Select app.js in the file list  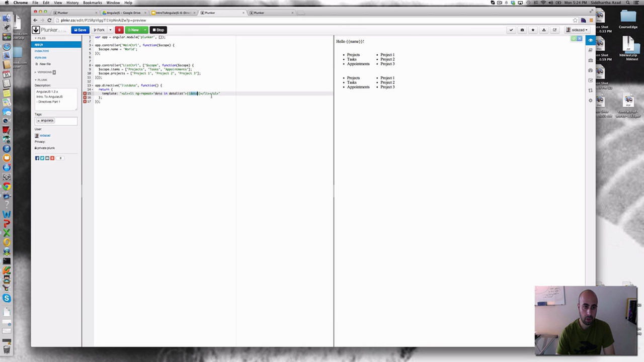point(56,45)
